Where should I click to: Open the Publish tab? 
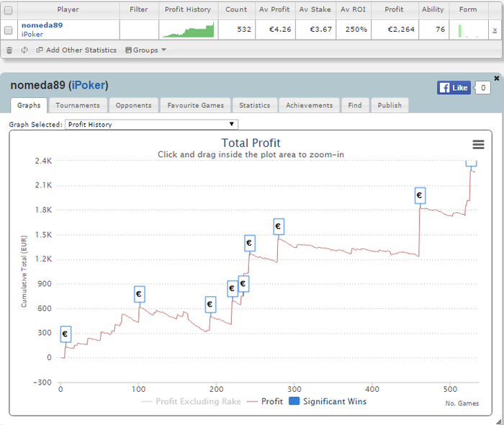pos(390,105)
